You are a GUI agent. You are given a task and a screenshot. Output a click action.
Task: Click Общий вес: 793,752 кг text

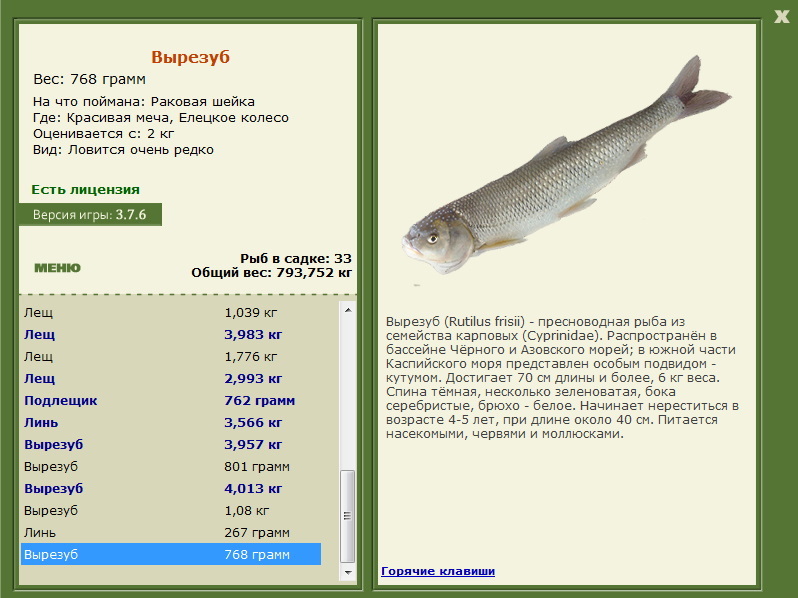272,273
